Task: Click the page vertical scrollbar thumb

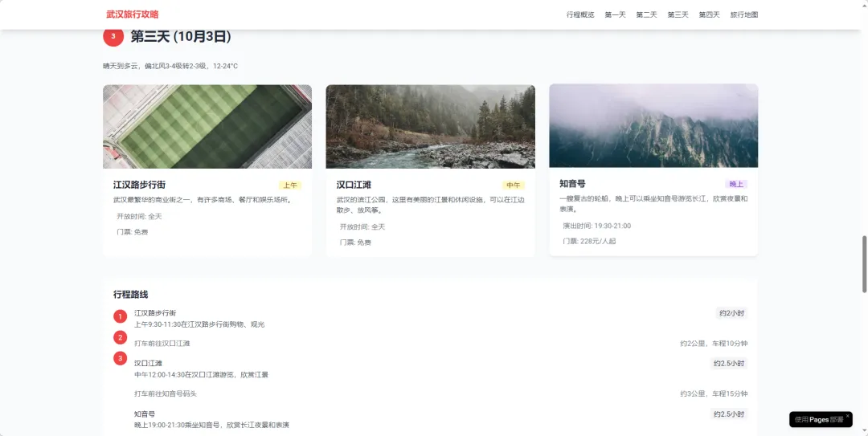Action: (865, 264)
